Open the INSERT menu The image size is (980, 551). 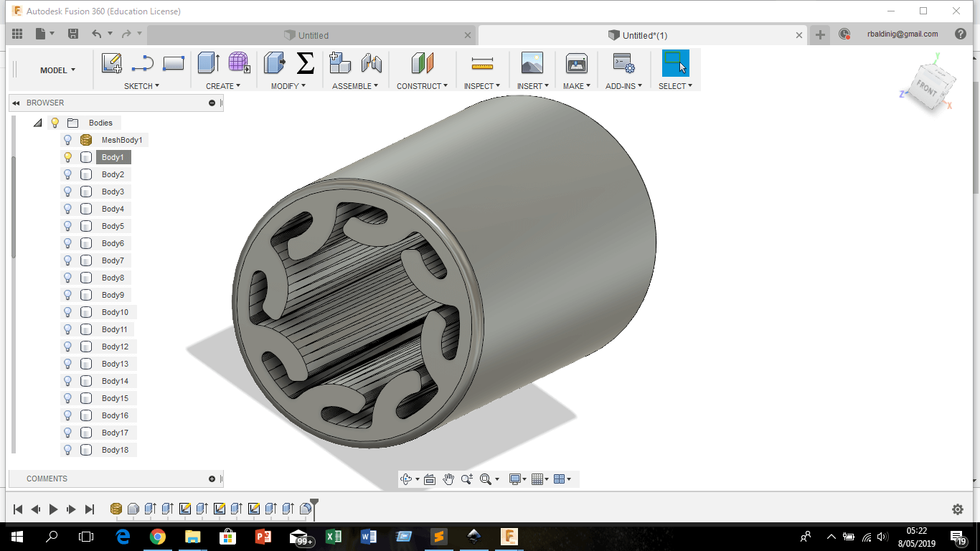pyautogui.click(x=533, y=86)
